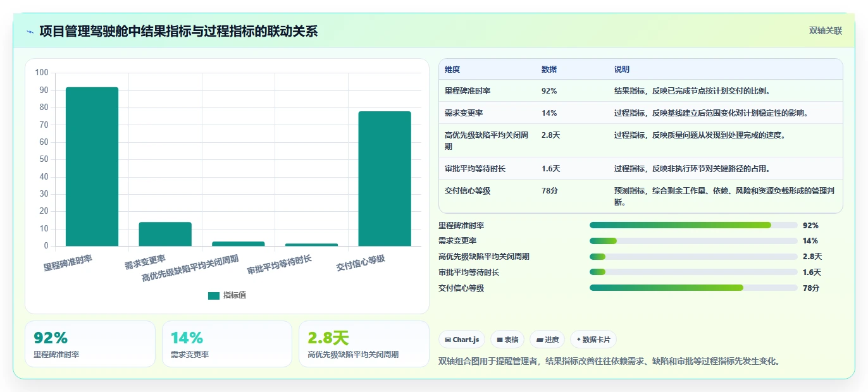Click the 需求变更率 bar in chart
The width and height of the screenshot is (868, 392).
[x=165, y=234]
